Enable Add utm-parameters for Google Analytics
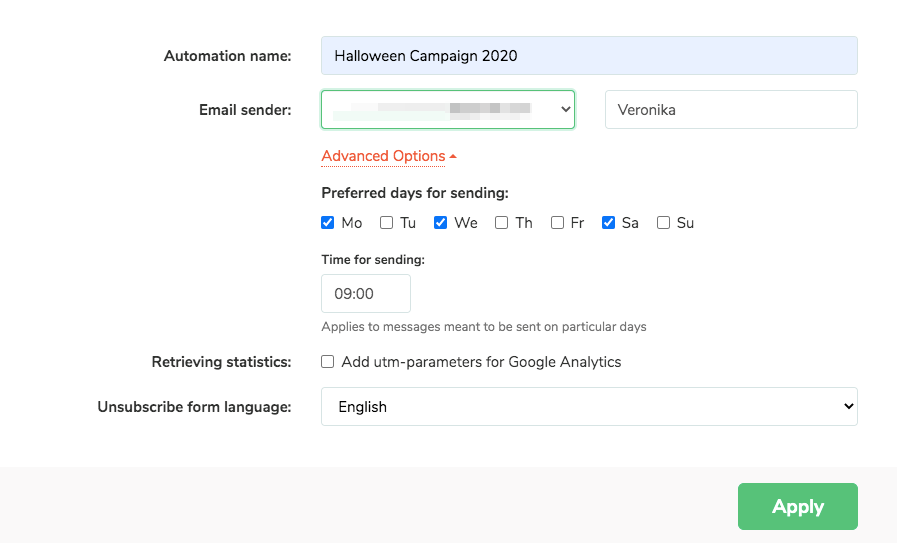Viewport: 897px width, 543px height. pyautogui.click(x=328, y=362)
